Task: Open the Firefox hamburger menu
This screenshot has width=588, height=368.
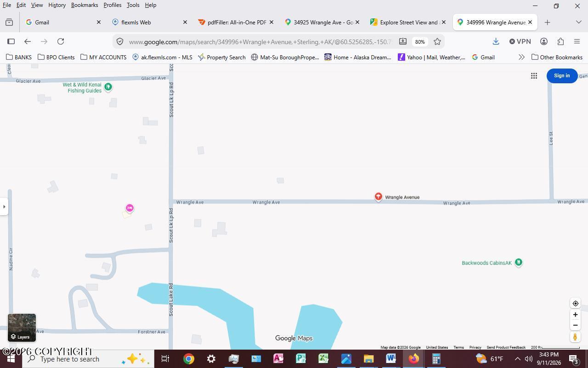Action: click(577, 41)
